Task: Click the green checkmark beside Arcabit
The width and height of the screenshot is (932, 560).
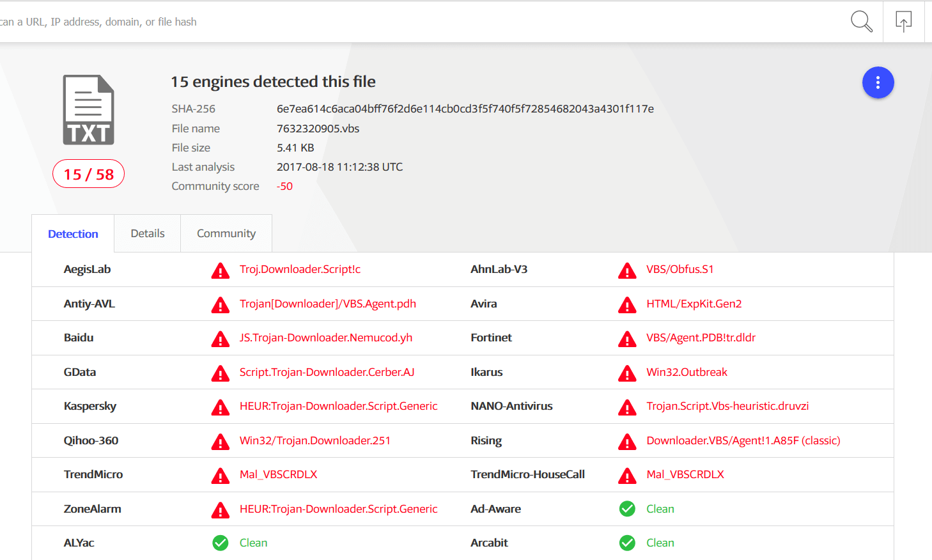Action: [x=627, y=543]
